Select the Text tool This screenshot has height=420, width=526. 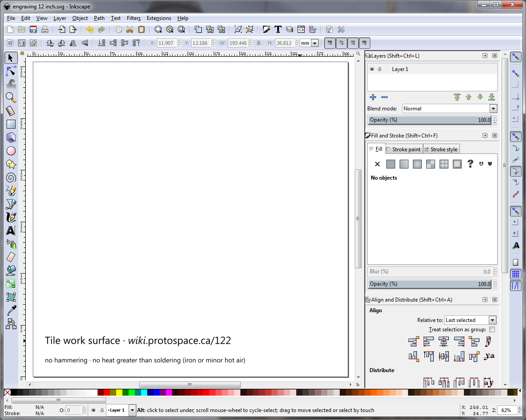tap(11, 231)
